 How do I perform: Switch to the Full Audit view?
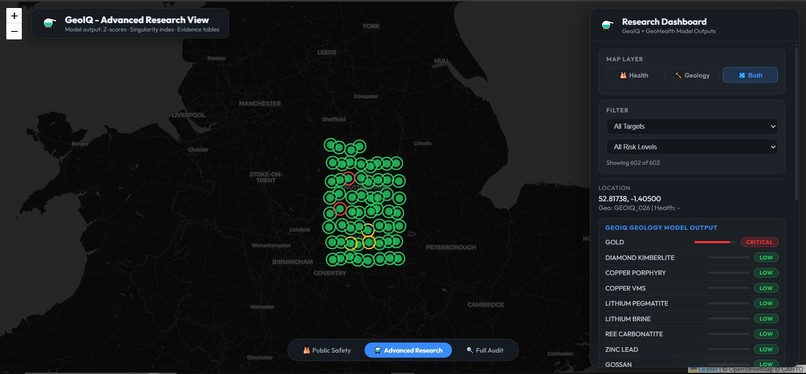click(x=485, y=350)
